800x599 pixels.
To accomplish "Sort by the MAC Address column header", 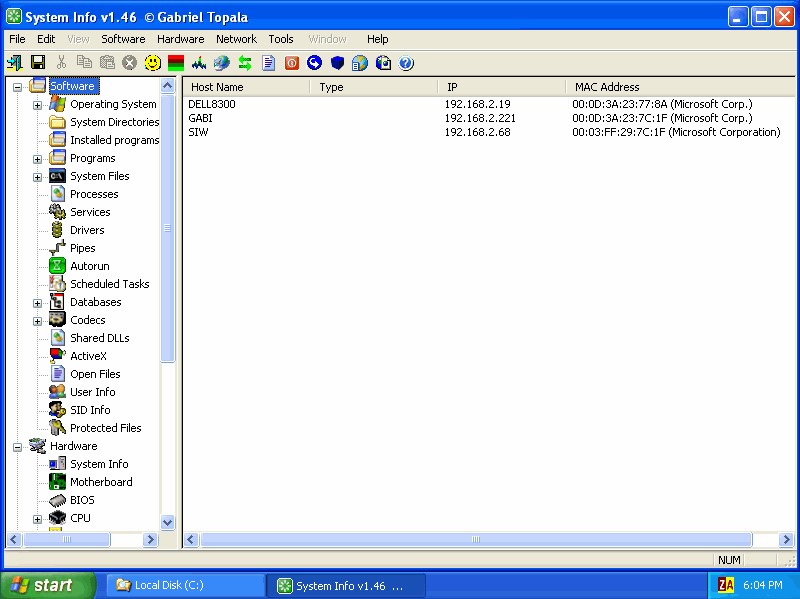I will tap(606, 87).
